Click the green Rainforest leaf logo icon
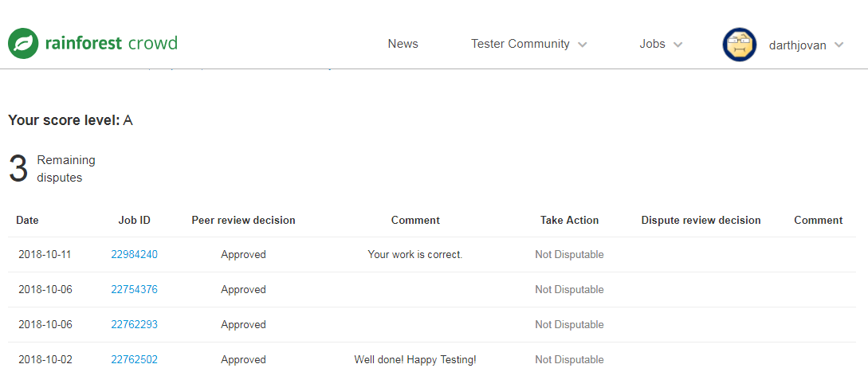Screen dimensions: 868x368 point(23,43)
